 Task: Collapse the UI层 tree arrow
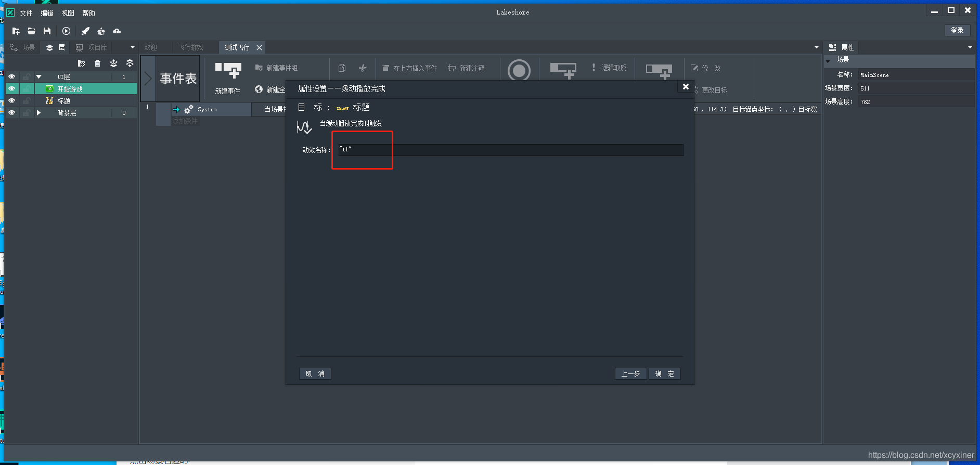(38, 76)
